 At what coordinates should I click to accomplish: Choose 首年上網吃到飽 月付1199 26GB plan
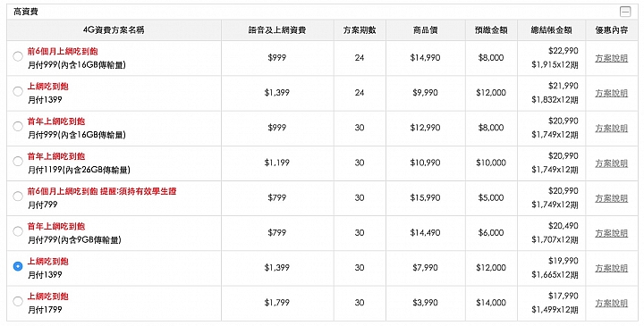coord(18,161)
